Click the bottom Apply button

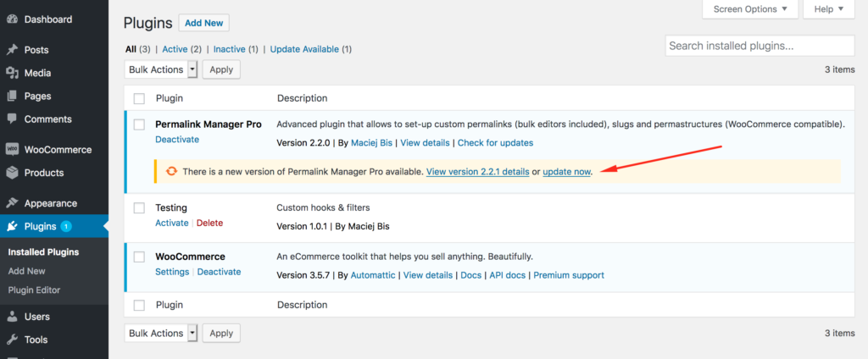[x=221, y=334]
